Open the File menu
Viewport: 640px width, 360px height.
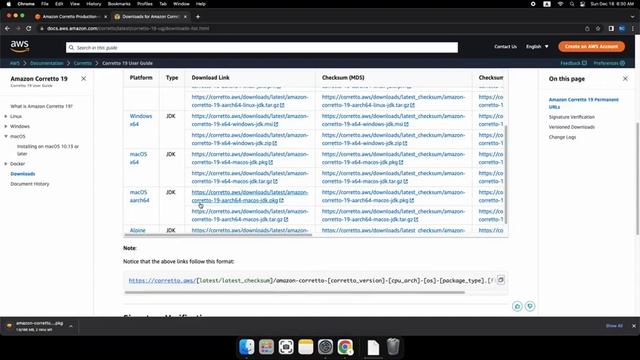tap(45, 4)
